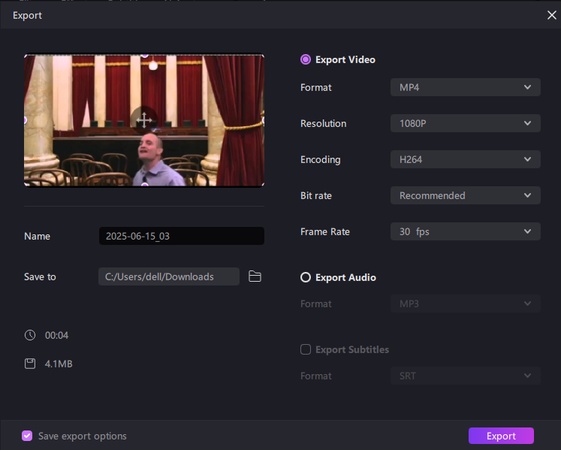Open the SRT subtitles Format dropdown
The height and width of the screenshot is (450, 561).
tap(465, 376)
